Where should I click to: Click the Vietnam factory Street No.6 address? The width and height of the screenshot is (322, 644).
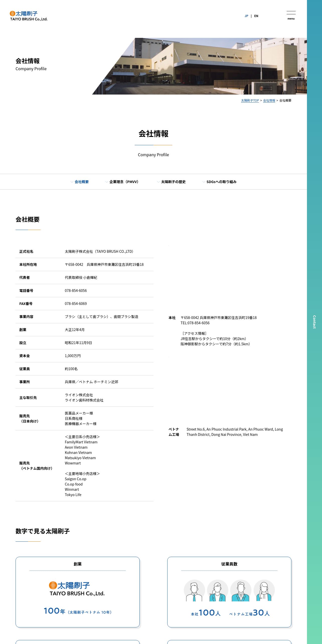[235, 432]
